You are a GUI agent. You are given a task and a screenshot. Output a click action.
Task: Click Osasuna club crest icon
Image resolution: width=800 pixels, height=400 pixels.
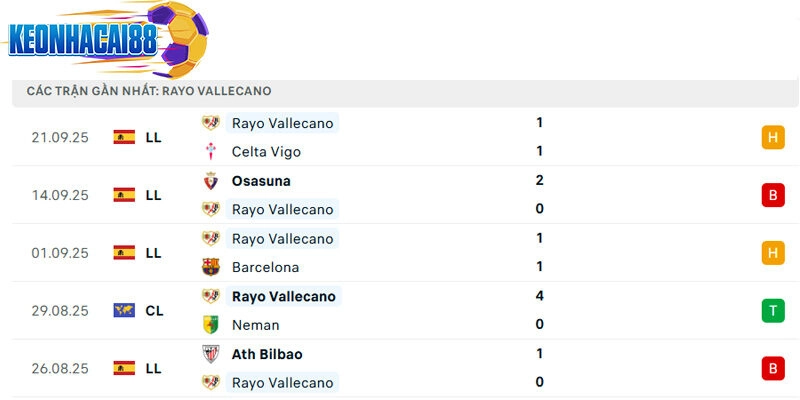210,181
